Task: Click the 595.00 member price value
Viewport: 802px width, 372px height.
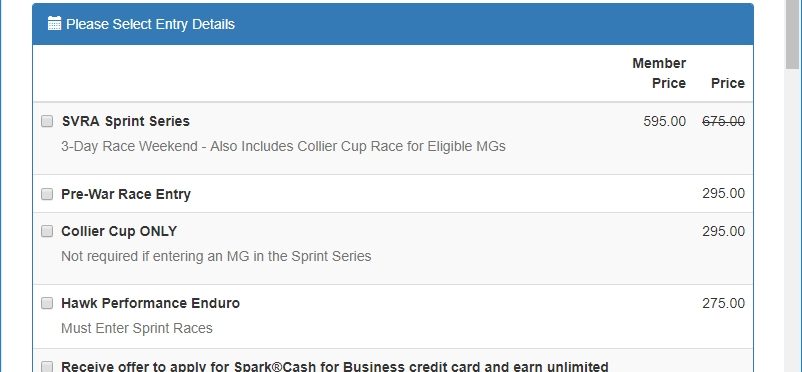Action: (664, 121)
